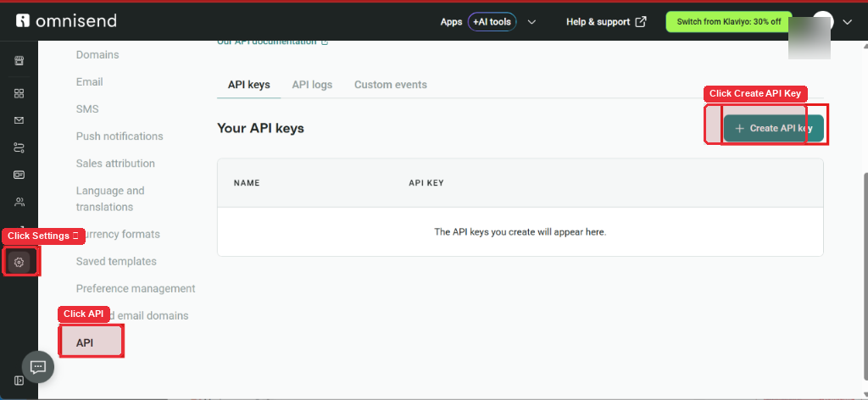This screenshot has width=868, height=400.
Task: Click the Omnisend logo
Action: coord(66,21)
